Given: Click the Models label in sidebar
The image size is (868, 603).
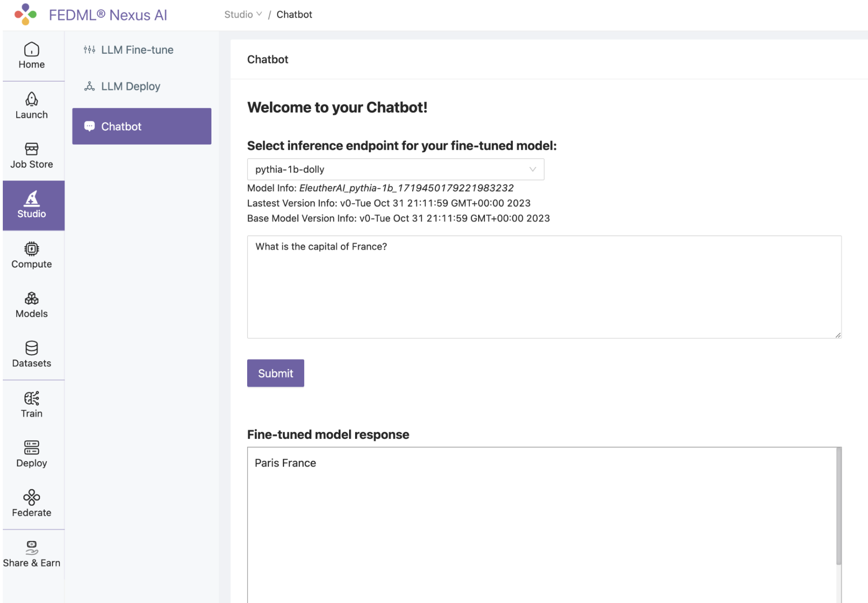Looking at the screenshot, I should 32,314.
